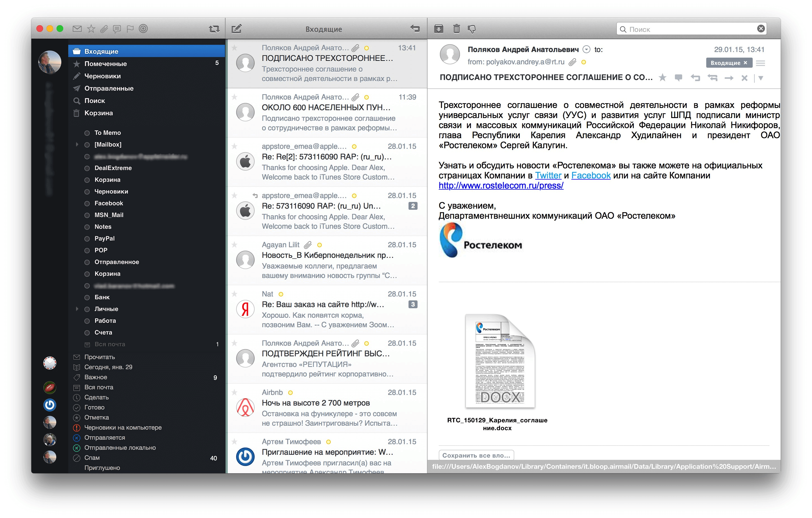812x518 pixels.
Task: Toggle the PayPal label circle
Action: coord(87,239)
